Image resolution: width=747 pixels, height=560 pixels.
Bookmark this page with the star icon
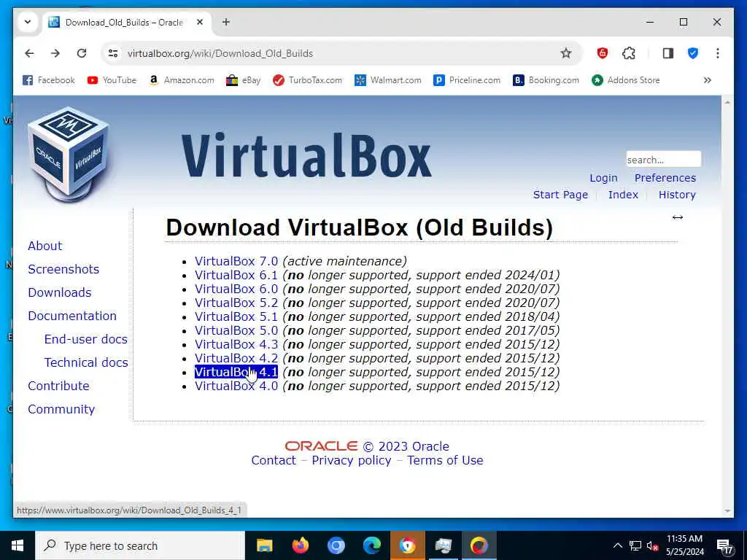coord(565,53)
